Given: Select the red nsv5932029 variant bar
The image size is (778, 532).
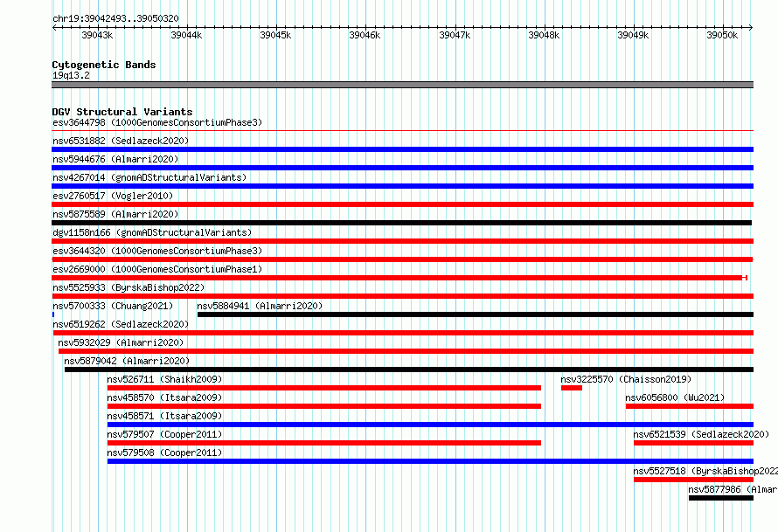Looking at the screenshot, I should [x=406, y=351].
